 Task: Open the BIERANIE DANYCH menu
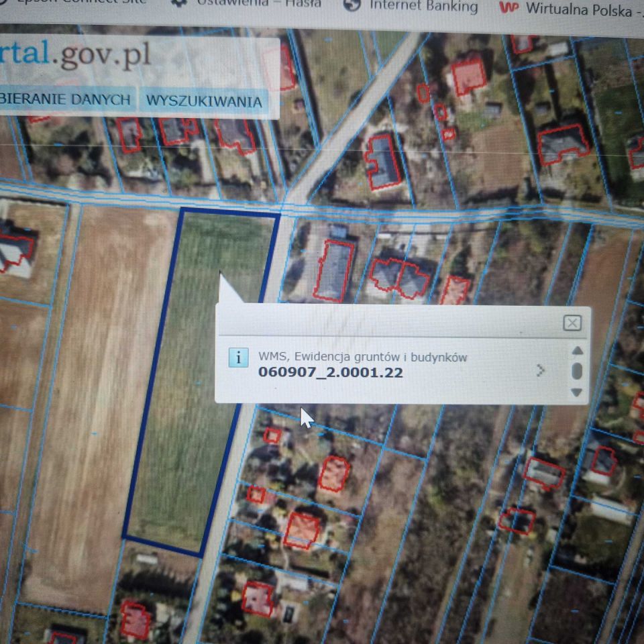[x=66, y=99]
